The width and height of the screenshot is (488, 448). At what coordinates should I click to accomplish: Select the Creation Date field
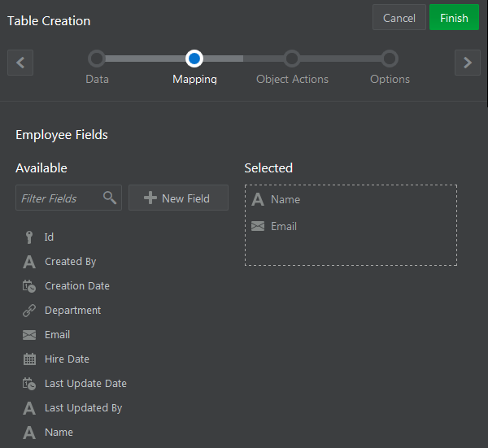pyautogui.click(x=77, y=286)
